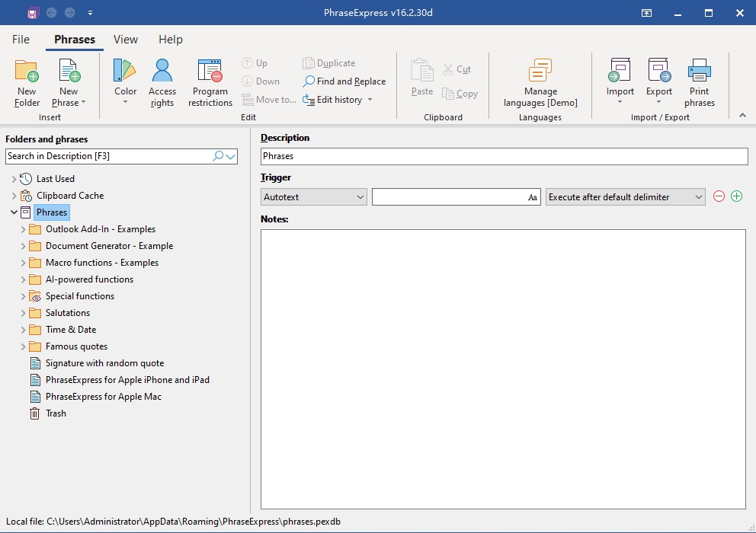The height and width of the screenshot is (533, 756).
Task: Open the Access rights tool
Action: coord(162,72)
